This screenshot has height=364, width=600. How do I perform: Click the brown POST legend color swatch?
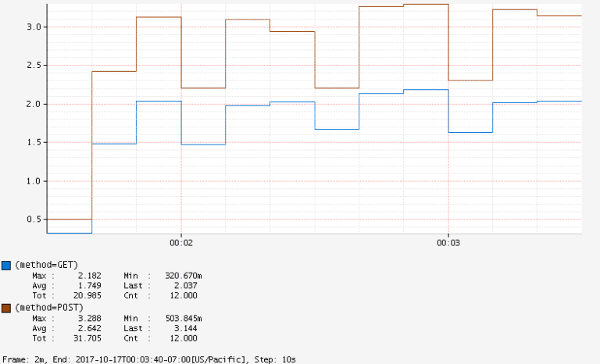6,309
